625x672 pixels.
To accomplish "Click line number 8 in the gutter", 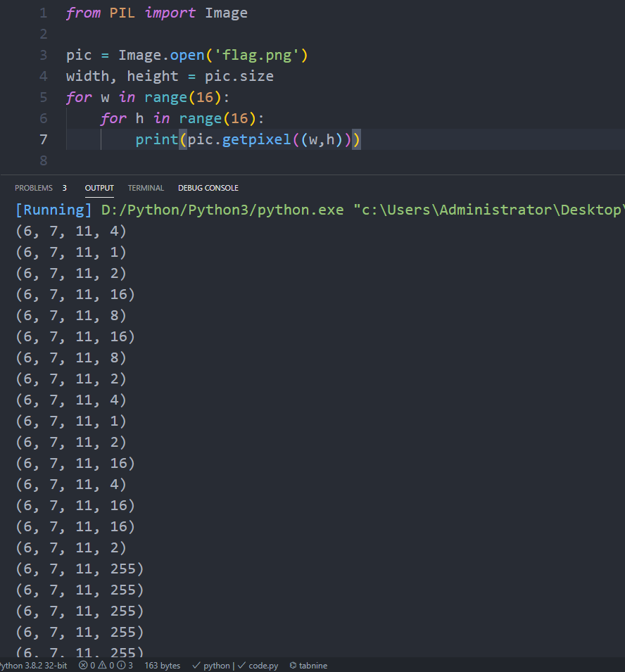I will [x=44, y=160].
